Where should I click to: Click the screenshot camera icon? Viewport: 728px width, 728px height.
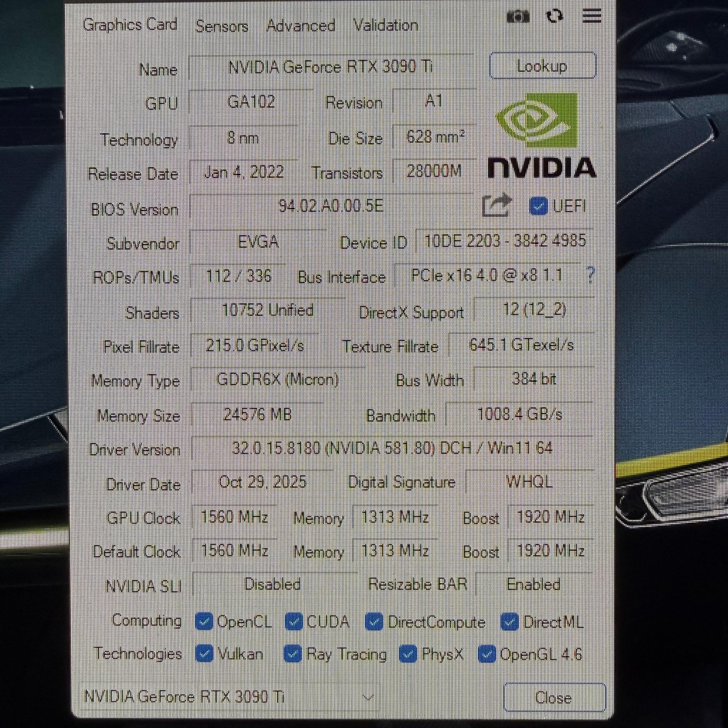tap(518, 16)
